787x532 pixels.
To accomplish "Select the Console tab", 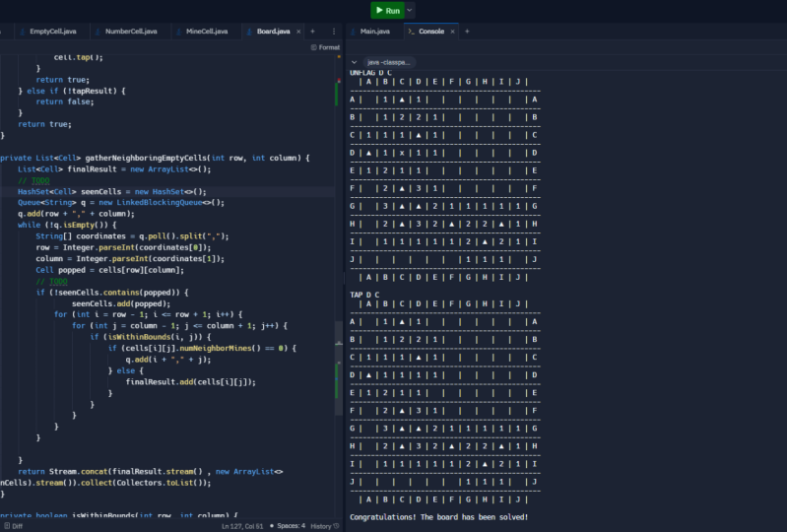I will (431, 32).
